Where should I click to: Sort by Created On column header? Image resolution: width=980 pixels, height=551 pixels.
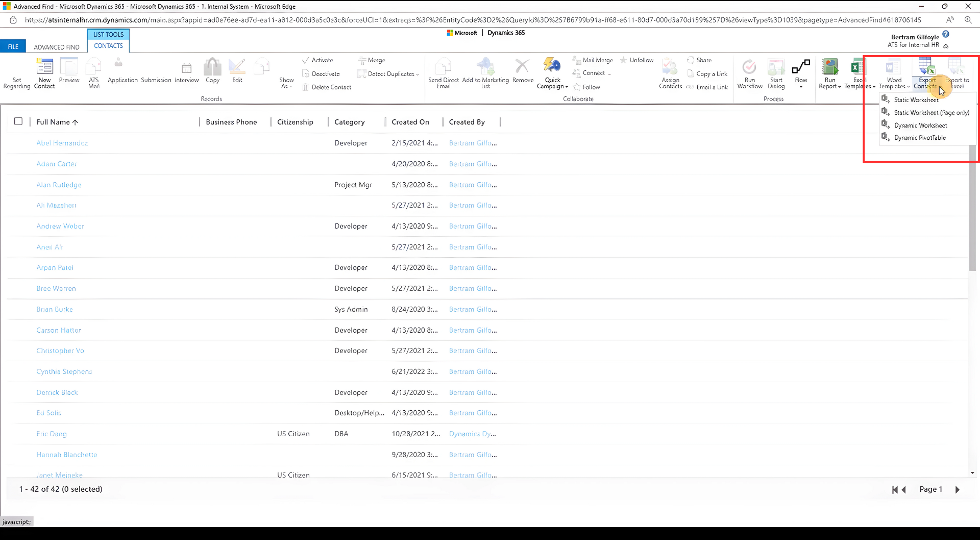[x=410, y=122]
